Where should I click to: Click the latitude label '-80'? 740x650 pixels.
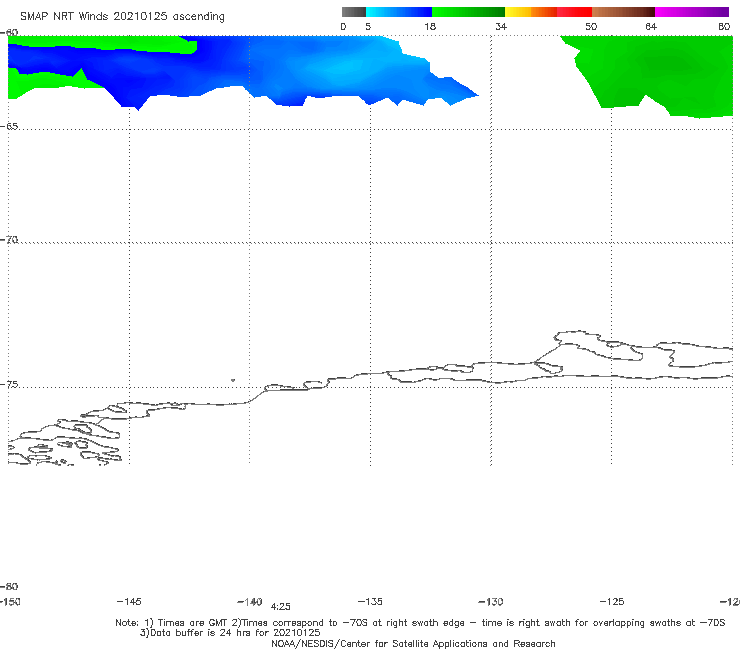pyautogui.click(x=9, y=587)
